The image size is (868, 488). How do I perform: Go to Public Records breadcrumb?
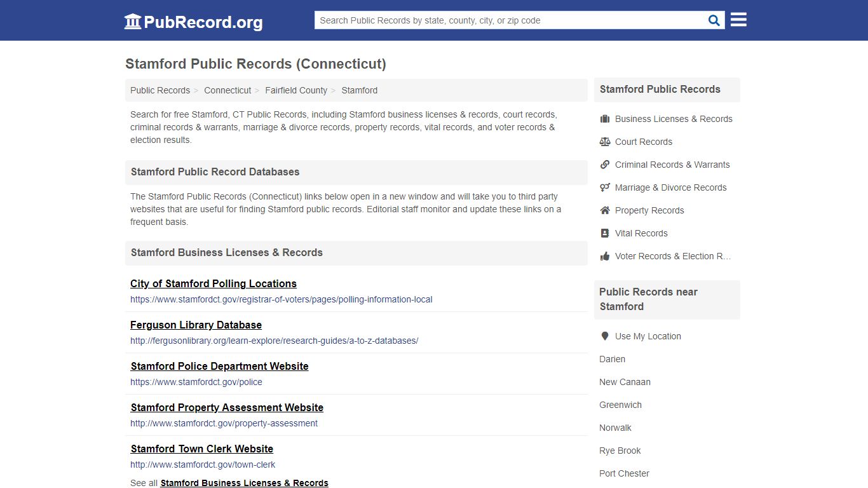[x=160, y=90]
